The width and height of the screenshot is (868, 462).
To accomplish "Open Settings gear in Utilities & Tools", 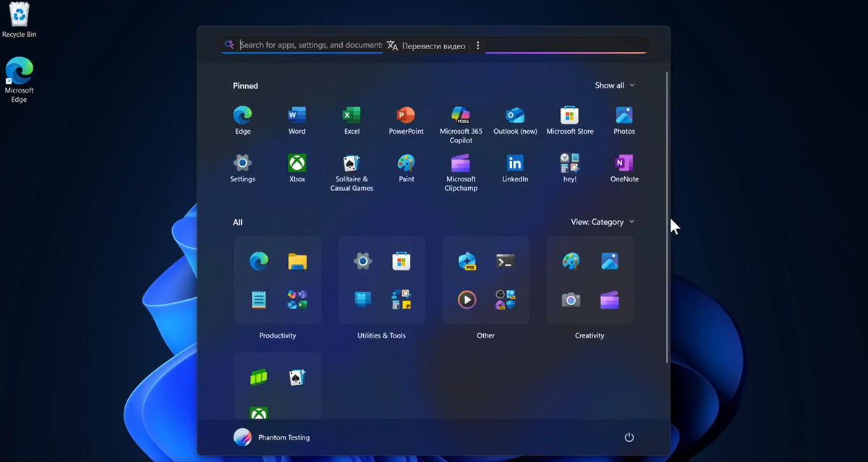I will [363, 261].
